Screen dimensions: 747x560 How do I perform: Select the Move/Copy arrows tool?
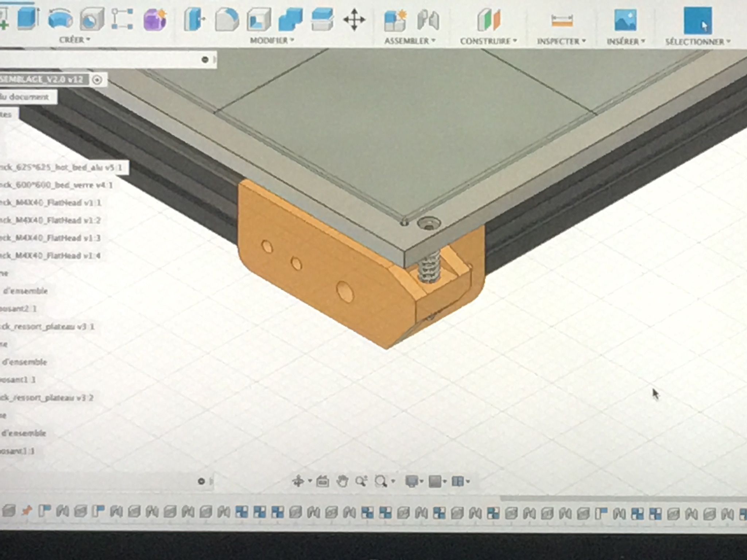click(x=354, y=20)
